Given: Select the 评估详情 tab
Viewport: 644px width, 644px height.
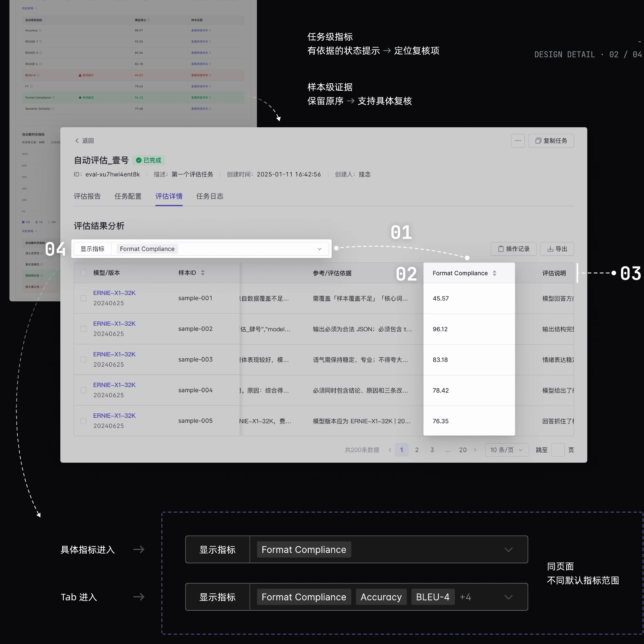Looking at the screenshot, I should tap(169, 196).
